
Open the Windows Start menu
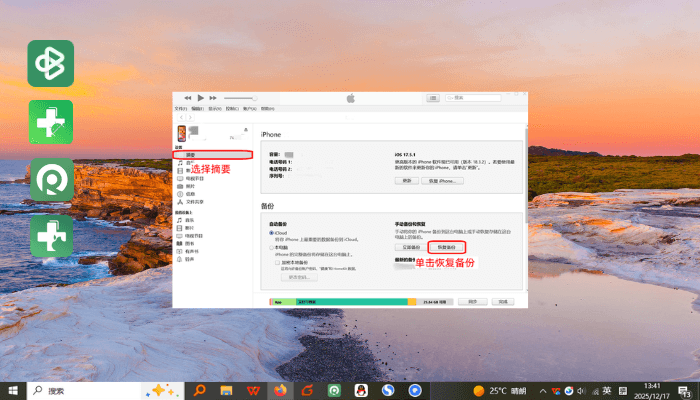[x=13, y=391]
